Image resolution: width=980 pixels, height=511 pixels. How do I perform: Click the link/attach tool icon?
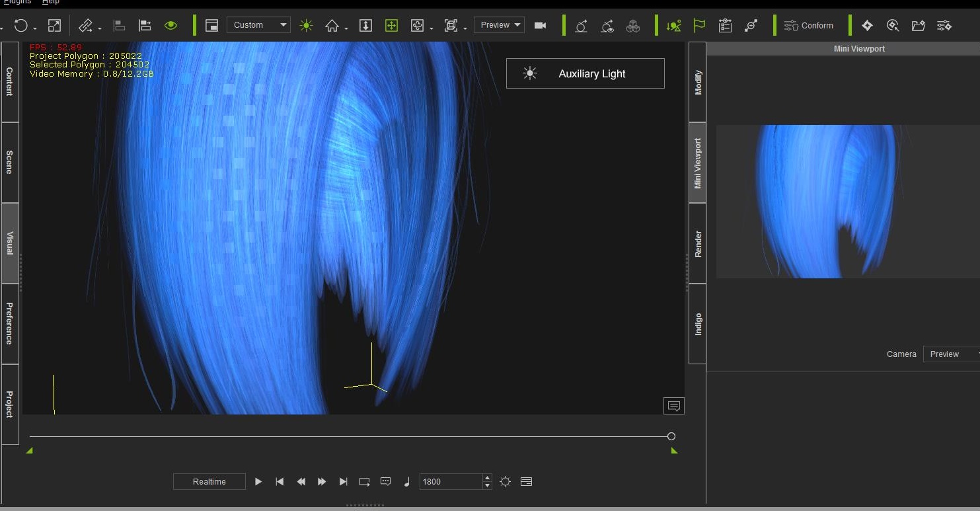click(x=85, y=25)
